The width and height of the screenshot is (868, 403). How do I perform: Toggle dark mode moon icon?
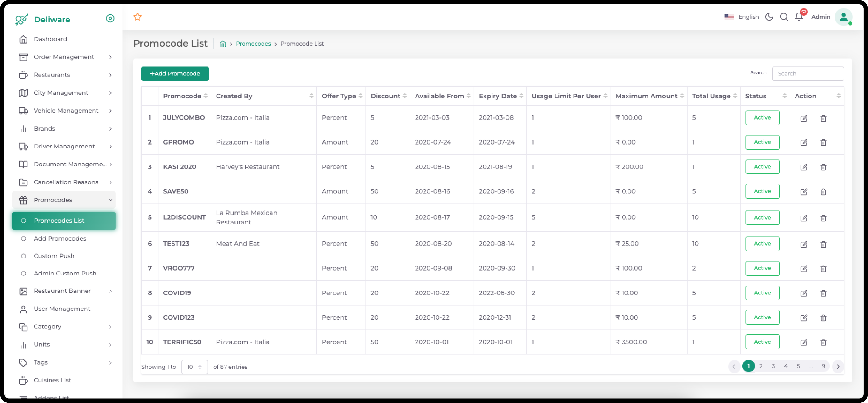pos(769,17)
